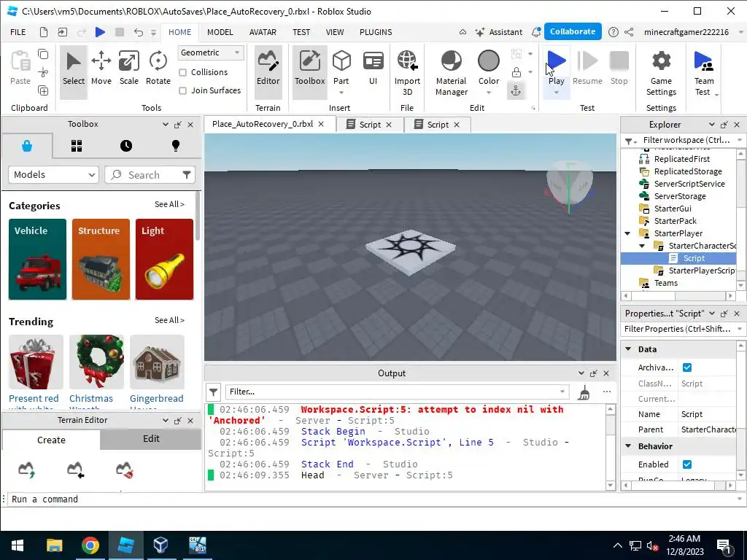Switch to the PLUGINS ribbon tab
This screenshot has width=747, height=560.
click(376, 32)
